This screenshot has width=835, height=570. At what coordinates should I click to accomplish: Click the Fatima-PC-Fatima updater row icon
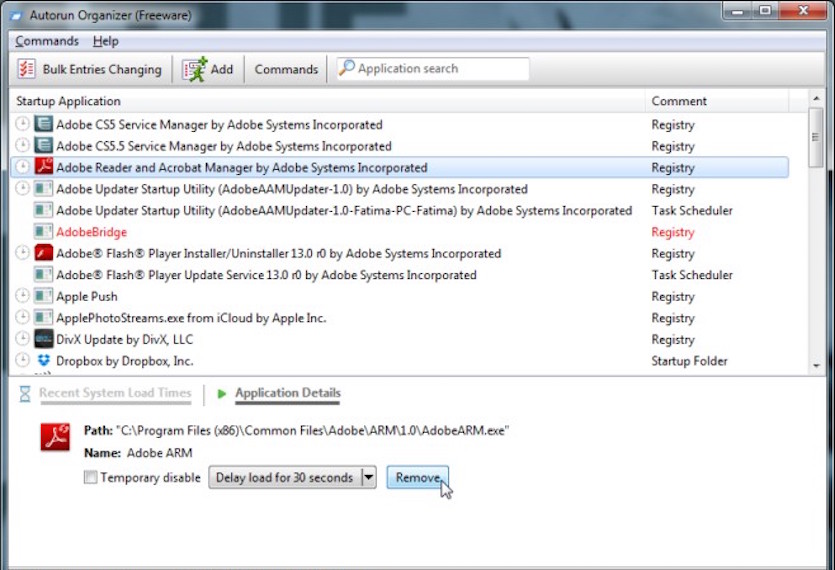pyautogui.click(x=44, y=210)
